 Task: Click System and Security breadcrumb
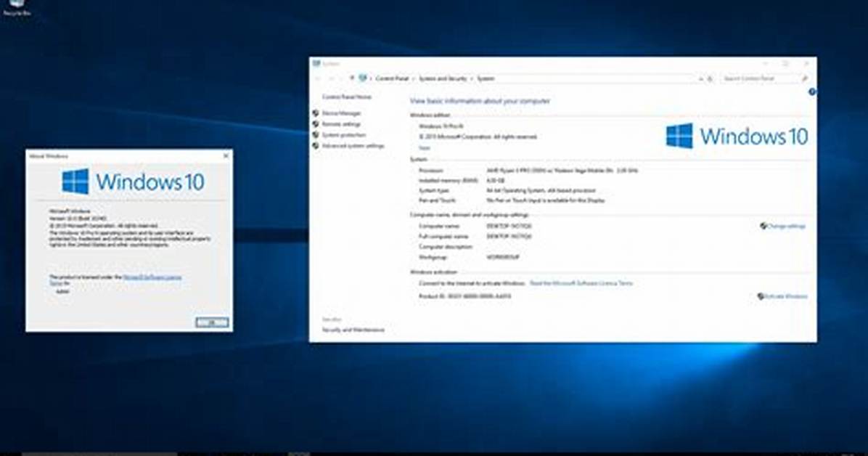pos(443,78)
